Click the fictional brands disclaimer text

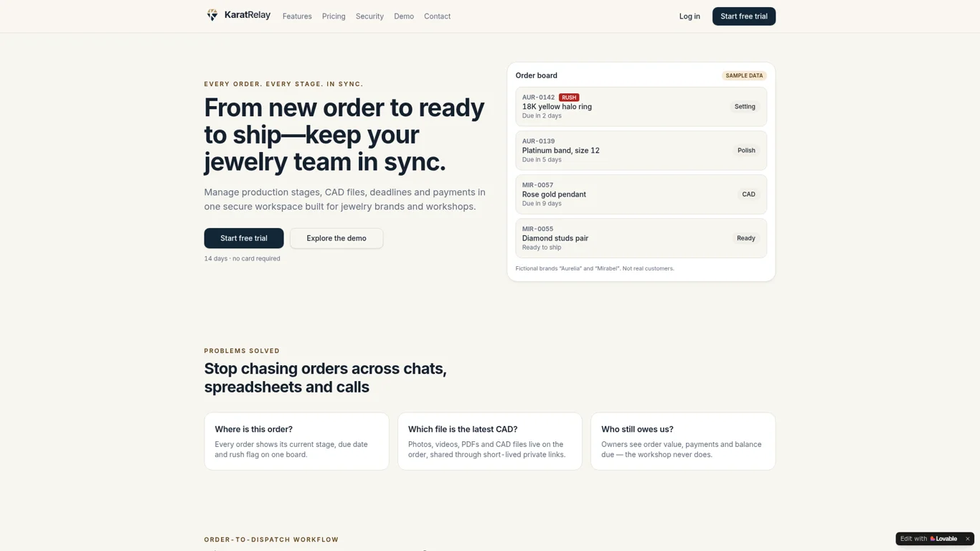(x=595, y=268)
